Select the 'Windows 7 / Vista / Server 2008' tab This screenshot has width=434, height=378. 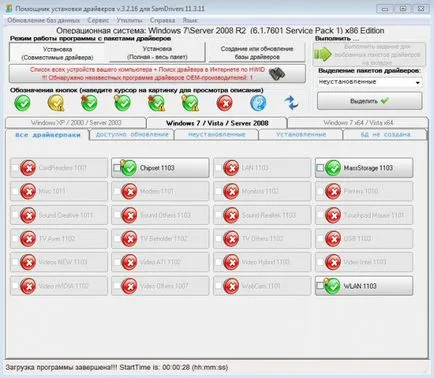point(217,123)
